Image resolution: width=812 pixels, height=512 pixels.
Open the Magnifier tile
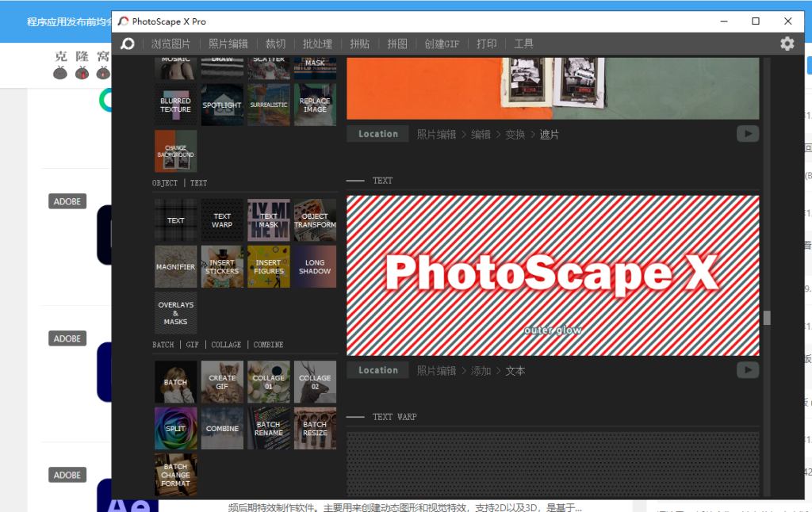pos(175,266)
